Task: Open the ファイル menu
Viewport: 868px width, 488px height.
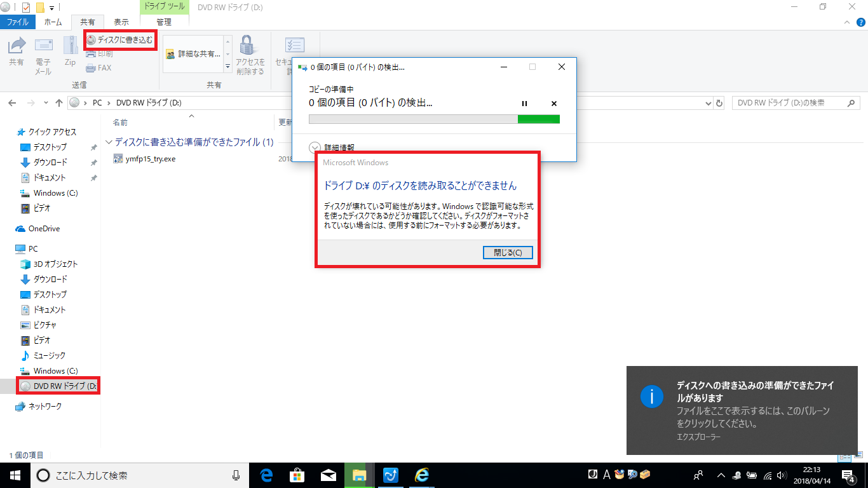Action: (x=17, y=21)
